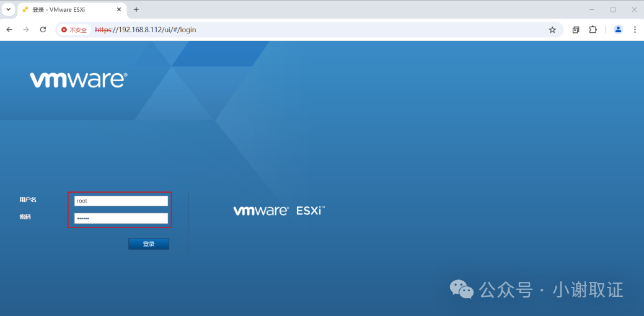Click the 登录 login button
Image resolution: width=644 pixels, height=316 pixels.
coord(149,244)
